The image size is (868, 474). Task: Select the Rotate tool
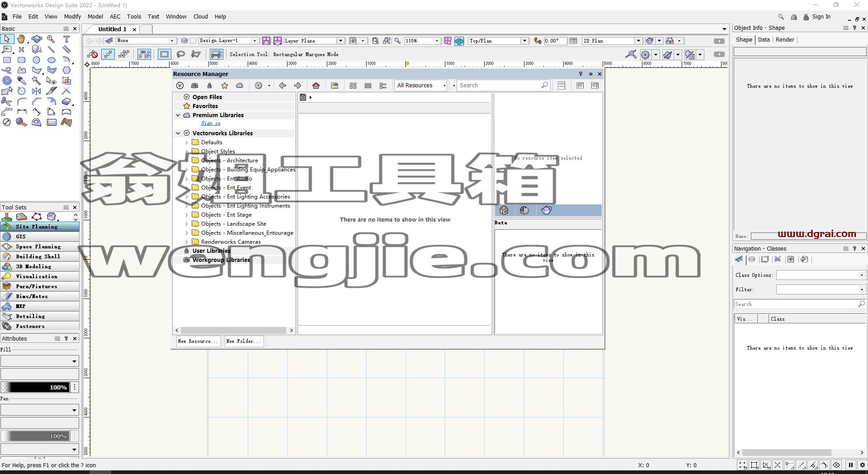[21, 91]
